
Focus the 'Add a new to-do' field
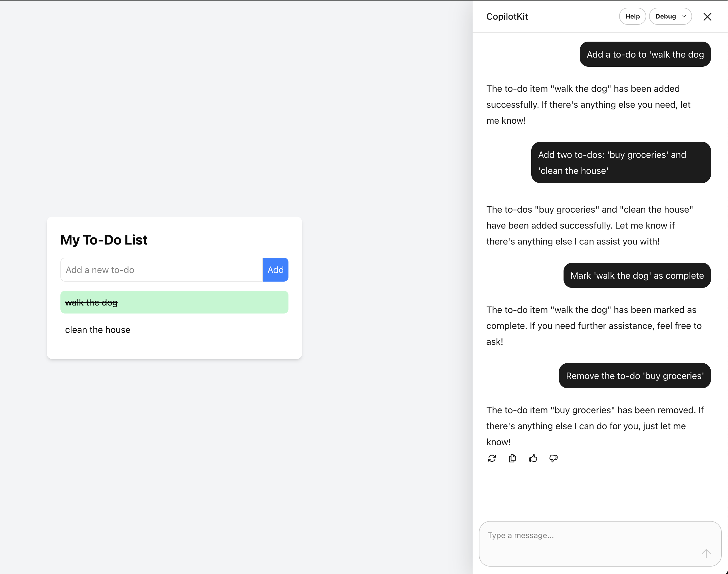click(161, 270)
